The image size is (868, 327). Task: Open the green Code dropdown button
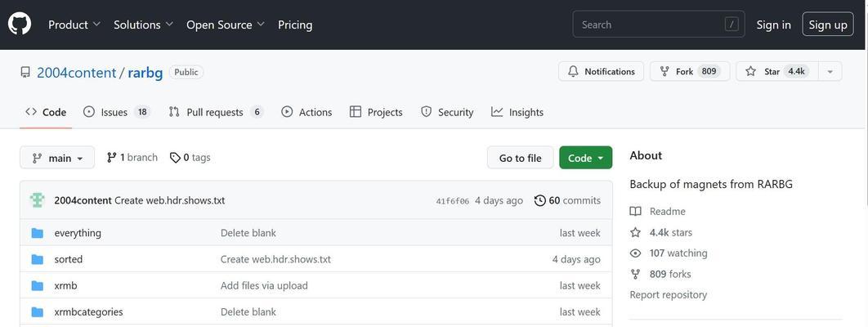tap(586, 158)
